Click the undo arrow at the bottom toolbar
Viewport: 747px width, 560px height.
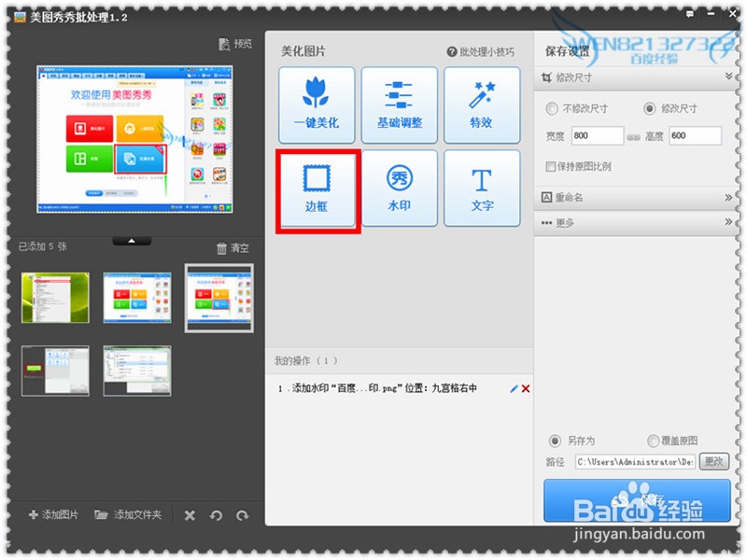pos(217,514)
